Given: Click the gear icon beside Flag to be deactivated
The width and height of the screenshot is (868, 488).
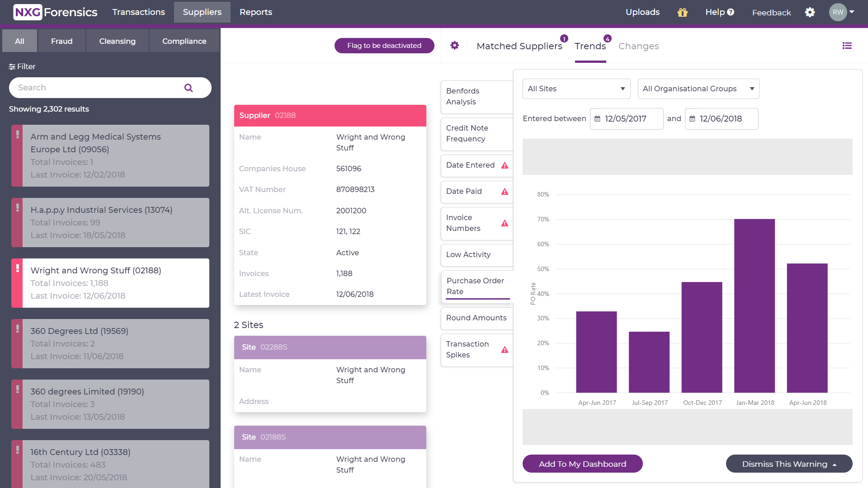Looking at the screenshot, I should pyautogui.click(x=454, y=45).
